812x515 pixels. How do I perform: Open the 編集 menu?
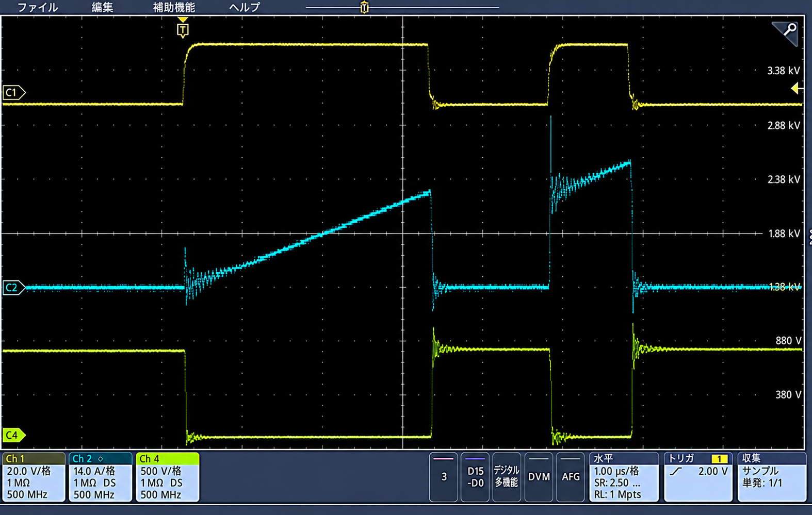102,7
